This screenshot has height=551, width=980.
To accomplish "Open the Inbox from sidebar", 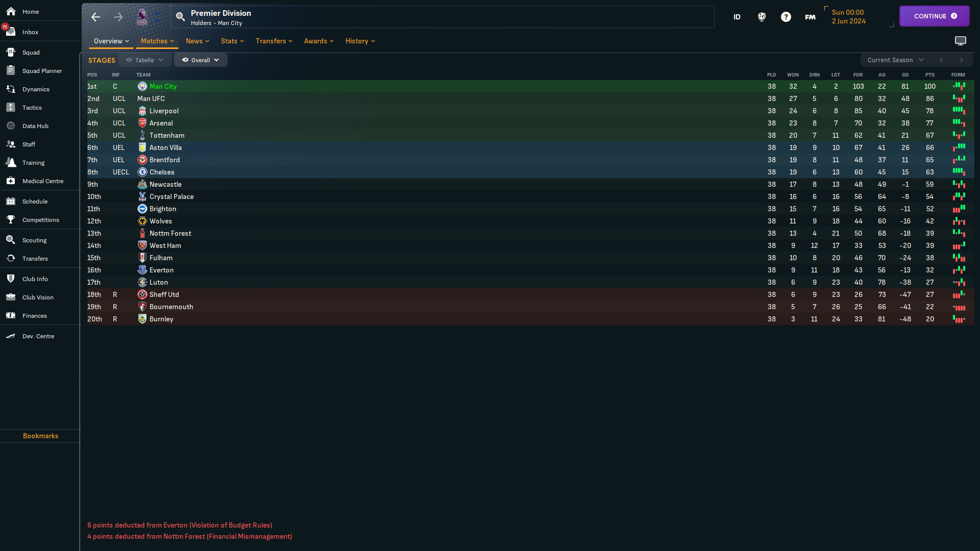I will click(x=30, y=32).
